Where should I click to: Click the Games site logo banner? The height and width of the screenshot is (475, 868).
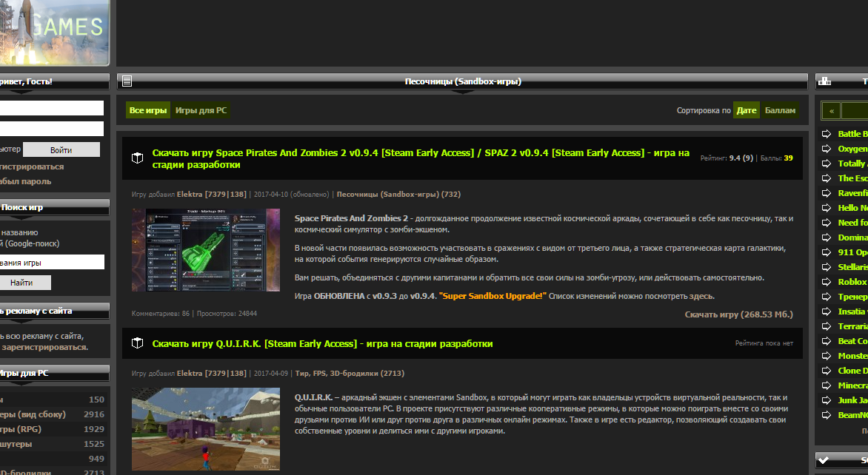(55, 33)
